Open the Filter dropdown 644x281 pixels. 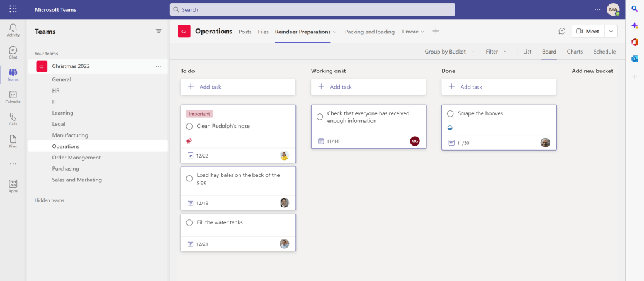pyautogui.click(x=496, y=52)
